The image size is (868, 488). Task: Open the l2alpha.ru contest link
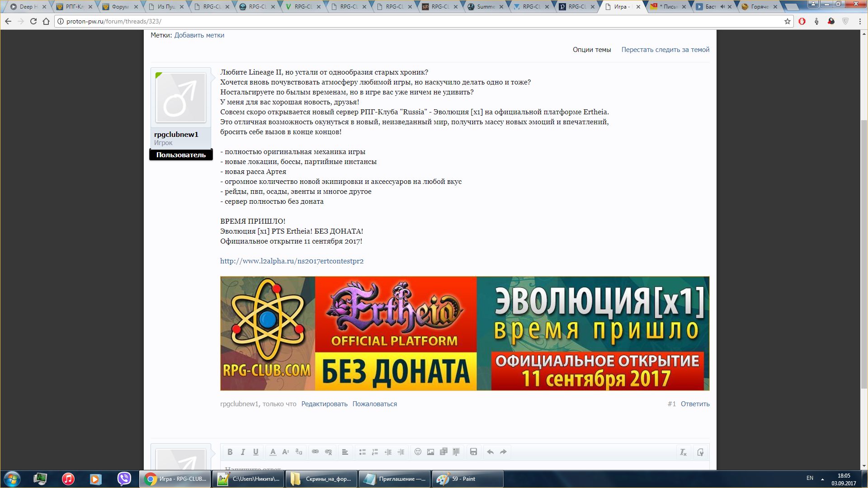pos(292,261)
